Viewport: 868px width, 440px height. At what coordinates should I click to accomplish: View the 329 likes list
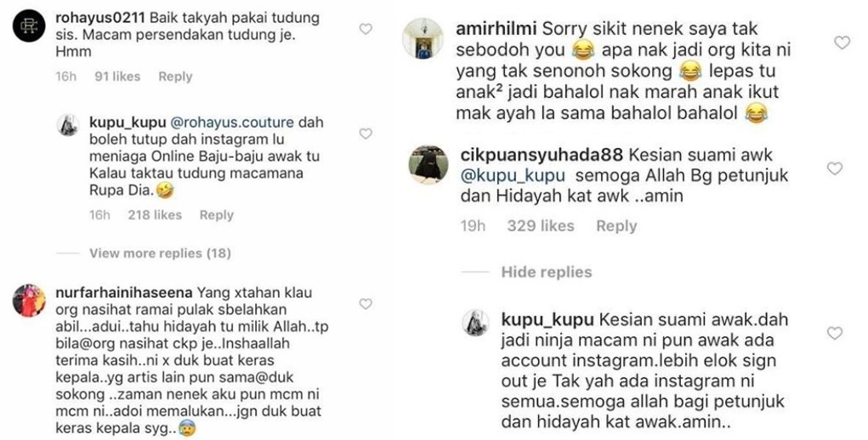tap(541, 226)
